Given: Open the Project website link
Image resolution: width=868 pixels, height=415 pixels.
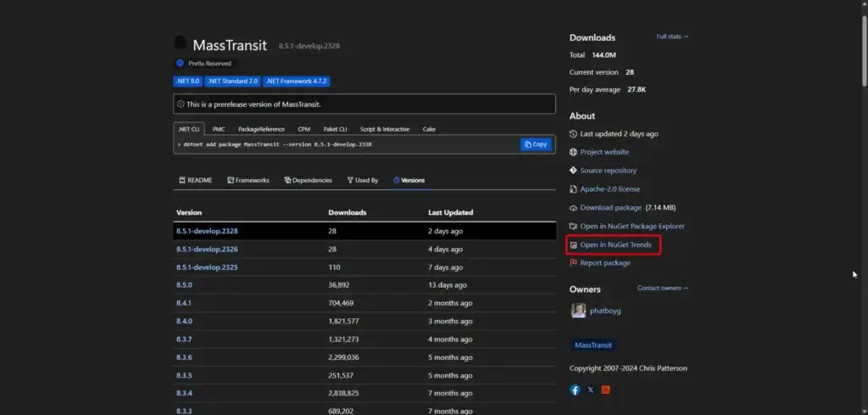Looking at the screenshot, I should 604,152.
